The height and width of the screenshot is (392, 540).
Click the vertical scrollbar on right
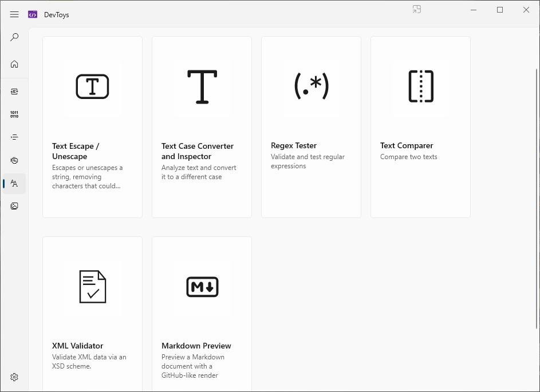pos(537,199)
